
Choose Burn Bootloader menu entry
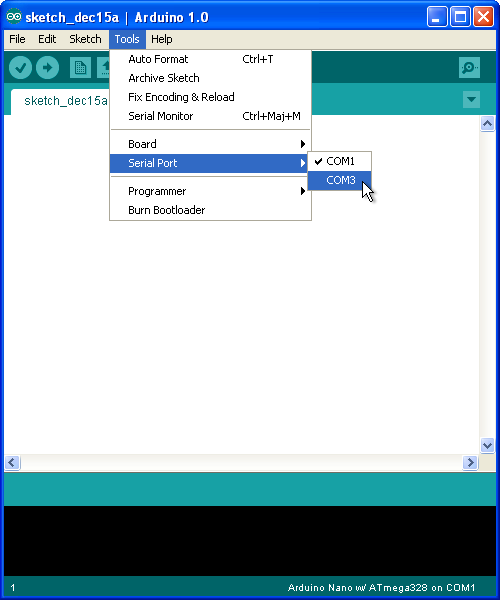[210, 210]
